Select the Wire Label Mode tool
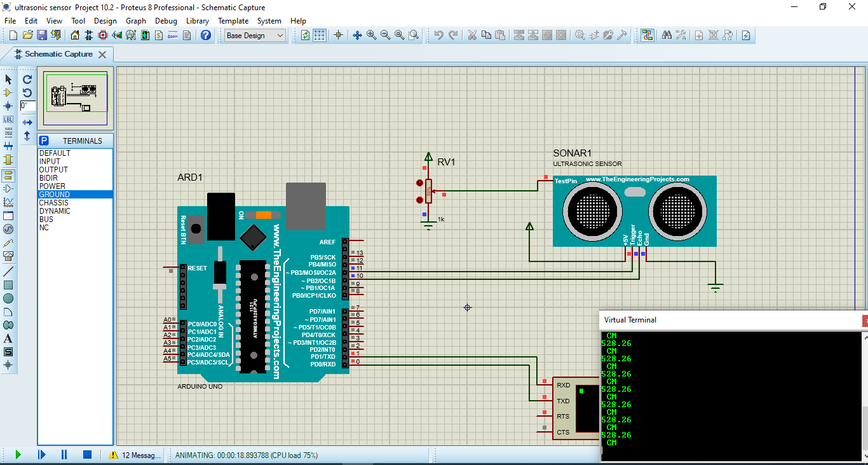This screenshot has height=465, width=868. coord(8,120)
